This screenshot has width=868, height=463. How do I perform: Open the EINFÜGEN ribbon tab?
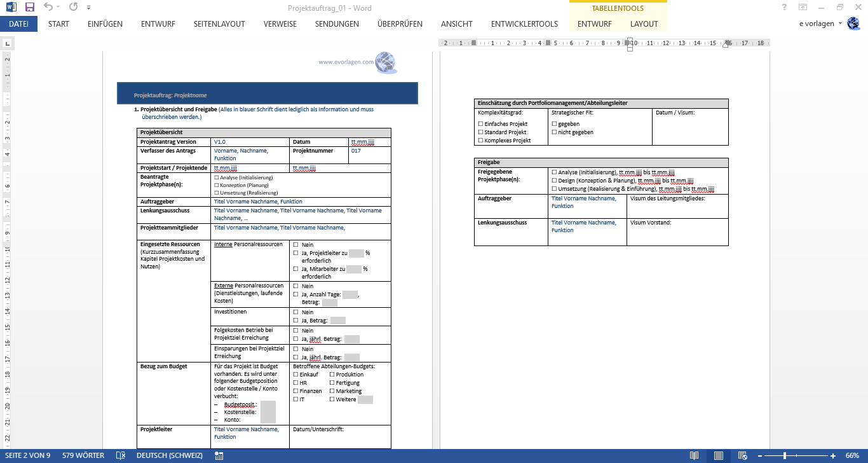coord(105,24)
